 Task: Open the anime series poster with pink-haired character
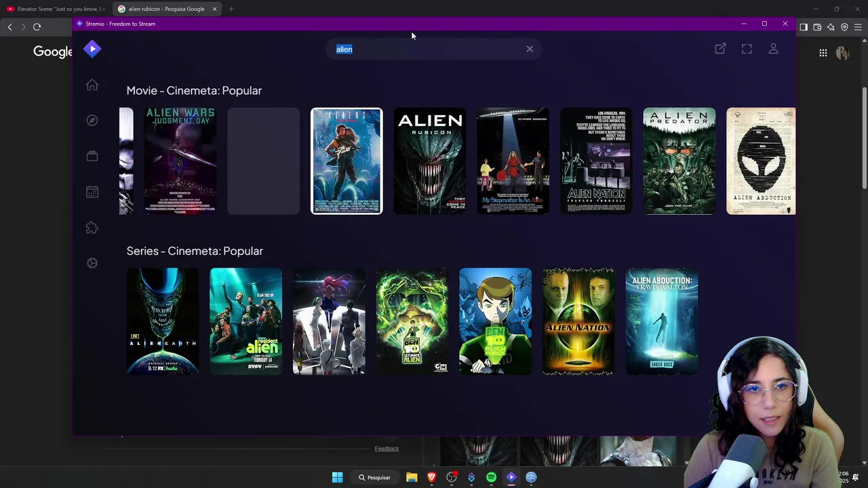click(x=329, y=321)
